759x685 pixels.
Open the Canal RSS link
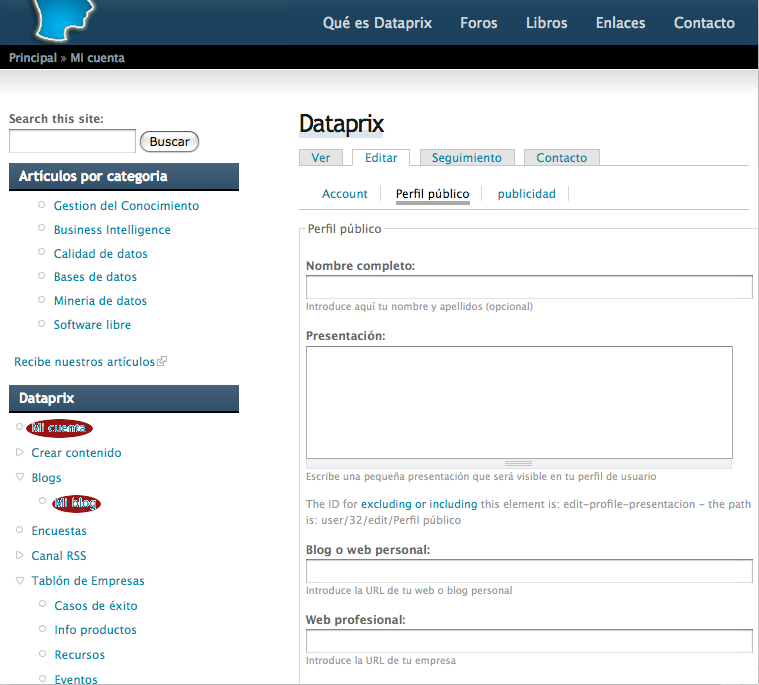[x=59, y=555]
